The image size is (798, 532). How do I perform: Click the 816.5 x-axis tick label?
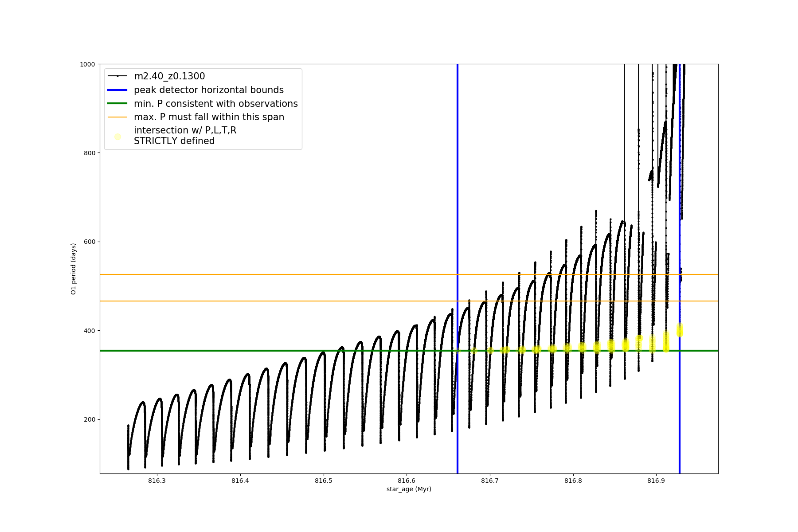(x=324, y=481)
